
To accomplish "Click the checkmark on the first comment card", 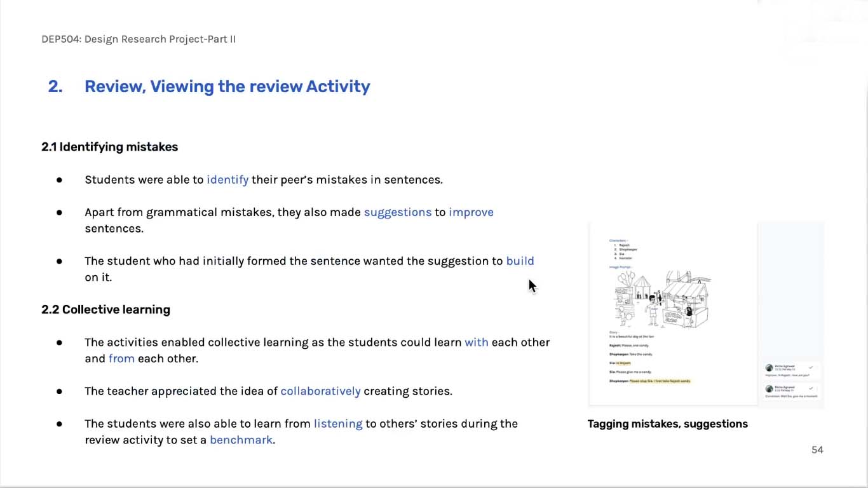I will [811, 367].
